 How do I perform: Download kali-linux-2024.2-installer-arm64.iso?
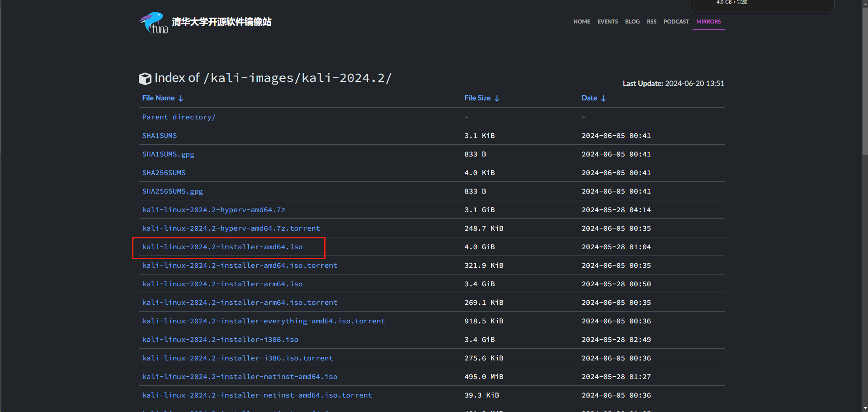tap(222, 284)
